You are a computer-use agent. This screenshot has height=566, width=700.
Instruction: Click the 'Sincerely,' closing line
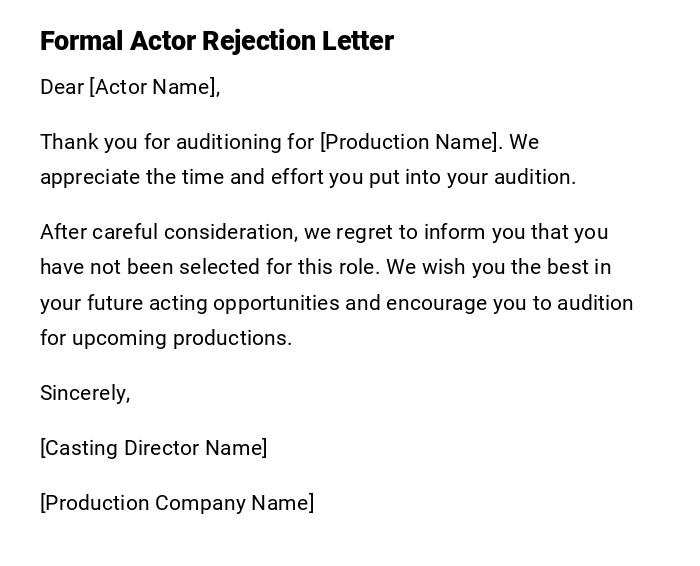[85, 393]
